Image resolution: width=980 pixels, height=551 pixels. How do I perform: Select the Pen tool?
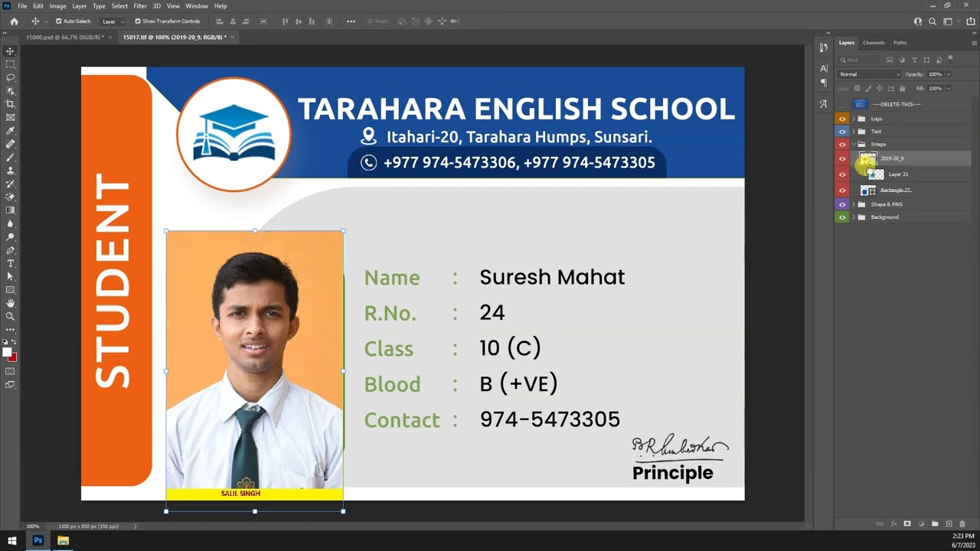[x=10, y=250]
